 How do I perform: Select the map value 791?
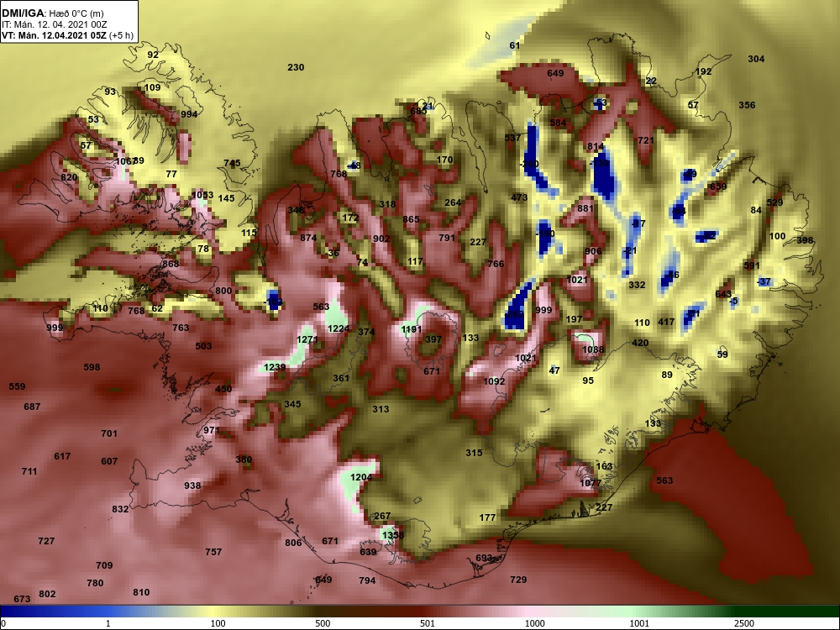click(447, 238)
